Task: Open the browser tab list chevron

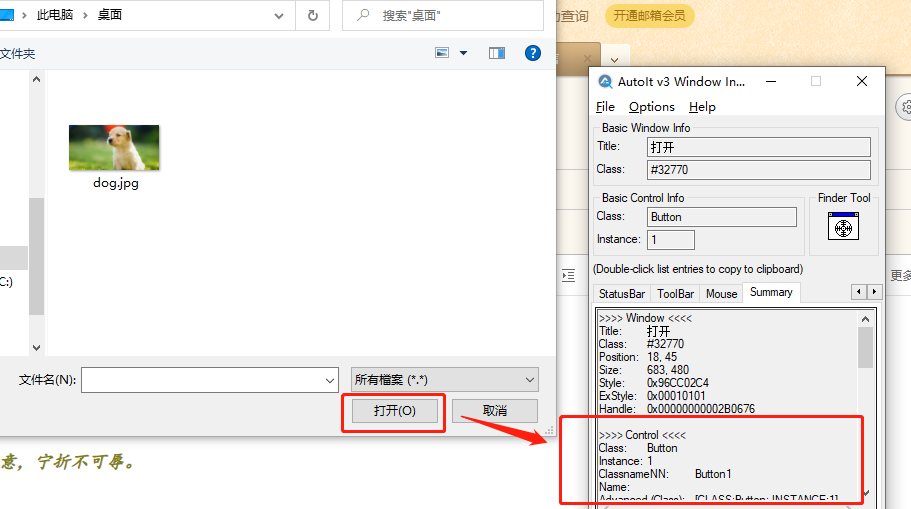Action: (614, 60)
